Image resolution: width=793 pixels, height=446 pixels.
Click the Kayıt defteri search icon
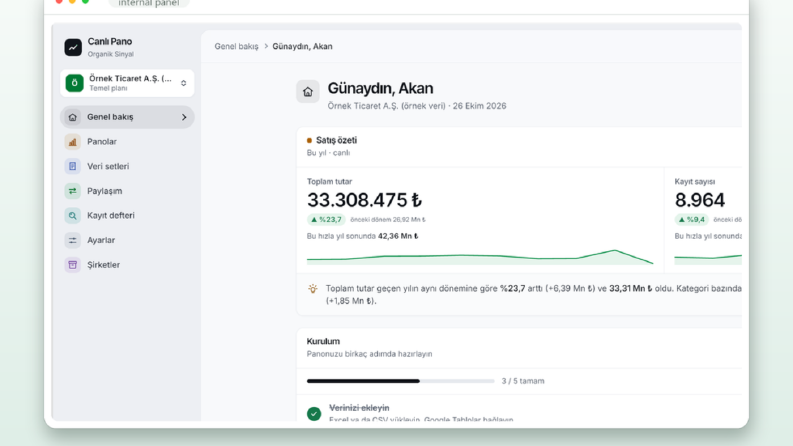point(72,215)
